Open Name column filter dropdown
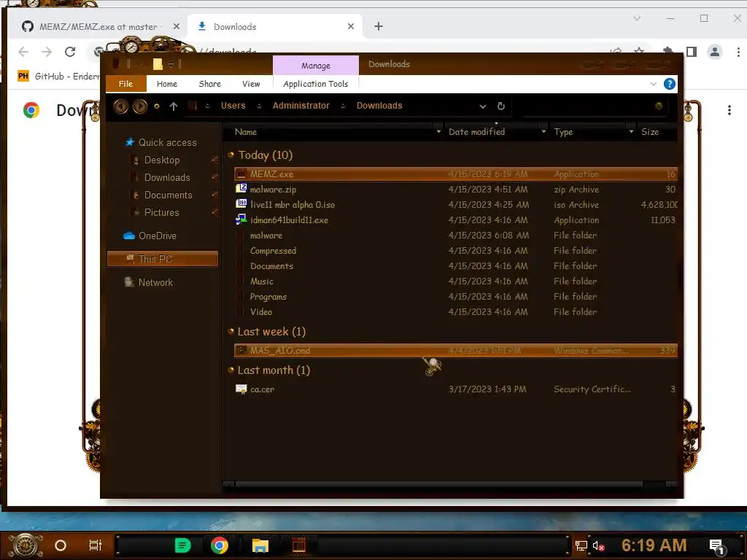747x560 pixels. coord(438,131)
